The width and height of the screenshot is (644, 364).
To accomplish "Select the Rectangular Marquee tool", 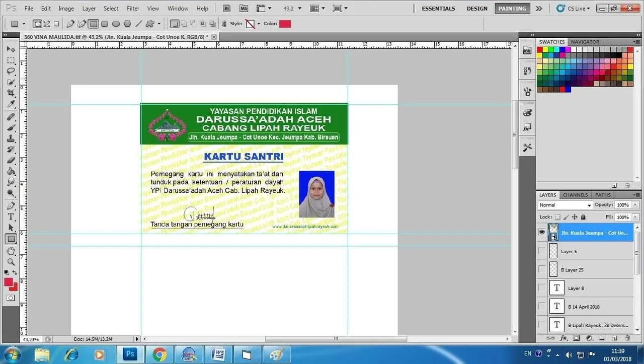I will [11, 60].
